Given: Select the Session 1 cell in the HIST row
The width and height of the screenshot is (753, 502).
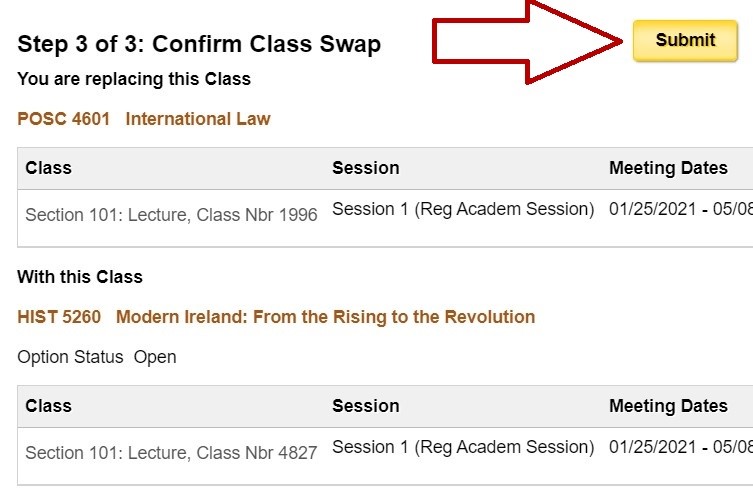Looking at the screenshot, I should 463,447.
